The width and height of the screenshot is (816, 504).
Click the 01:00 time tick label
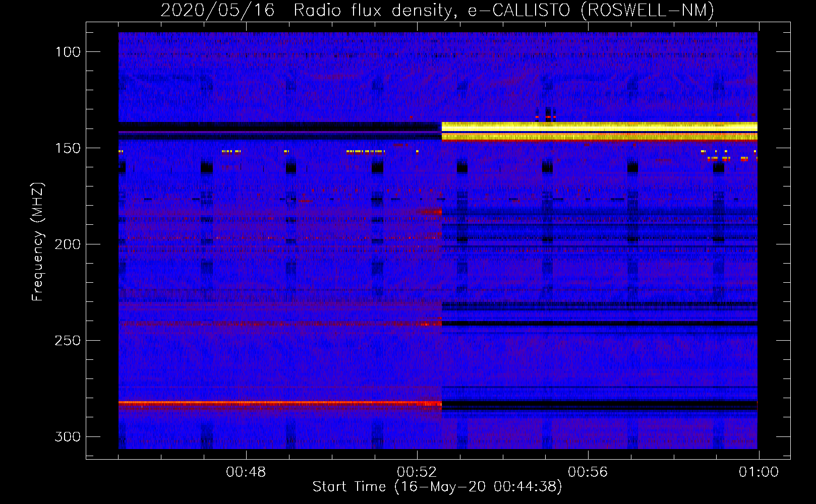(759, 472)
